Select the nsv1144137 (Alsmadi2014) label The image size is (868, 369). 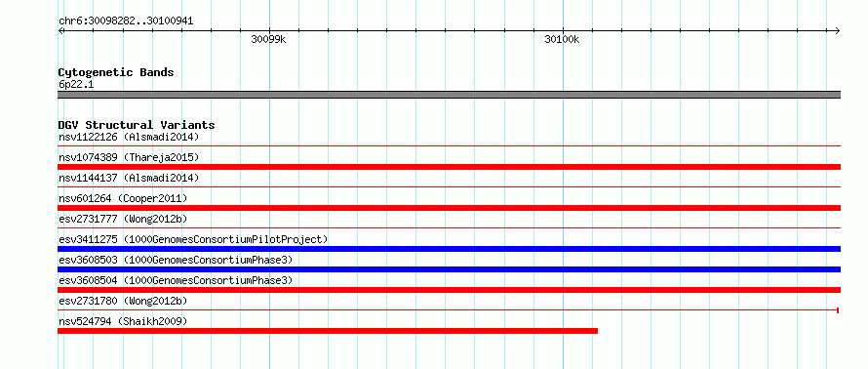pyautogui.click(x=129, y=178)
